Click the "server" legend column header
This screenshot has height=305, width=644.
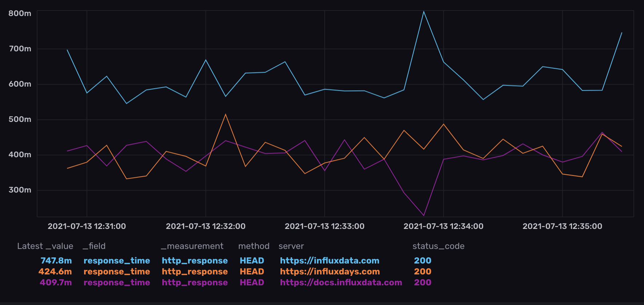click(x=291, y=246)
